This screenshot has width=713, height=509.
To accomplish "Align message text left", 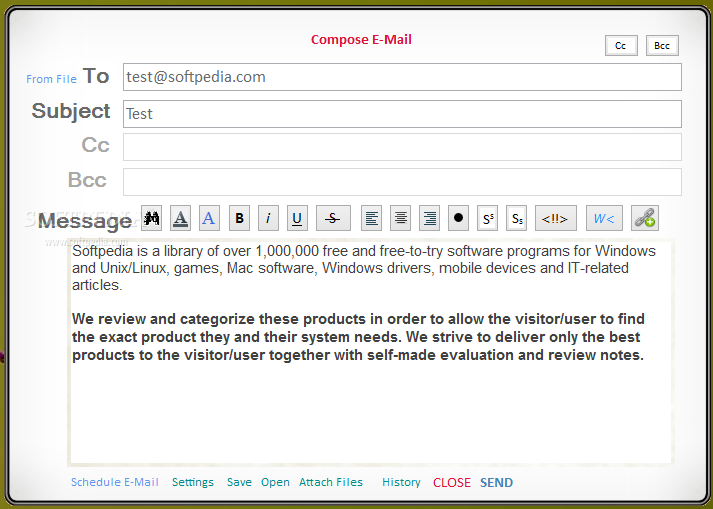I will (x=372, y=218).
